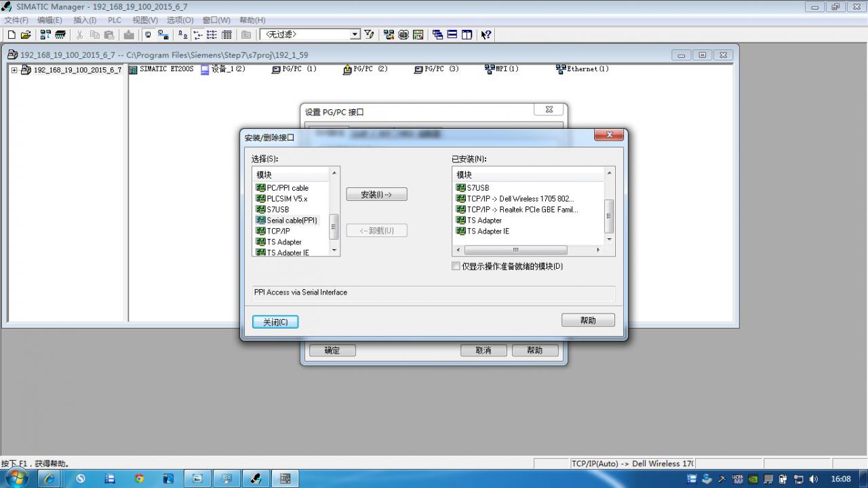The image size is (868, 488).
Task: Click the 16:08 taskbar clock
Action: point(841,479)
